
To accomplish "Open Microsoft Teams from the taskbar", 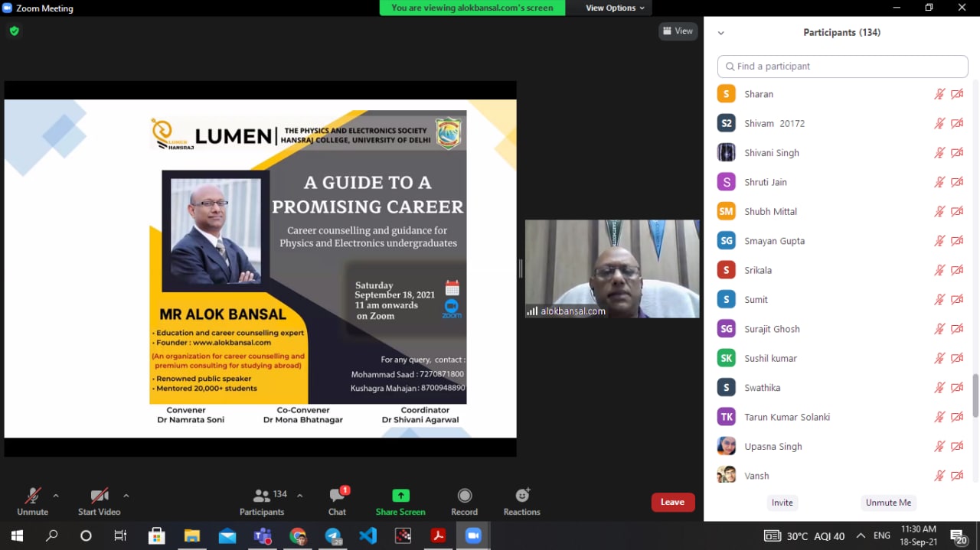I will pos(263,535).
